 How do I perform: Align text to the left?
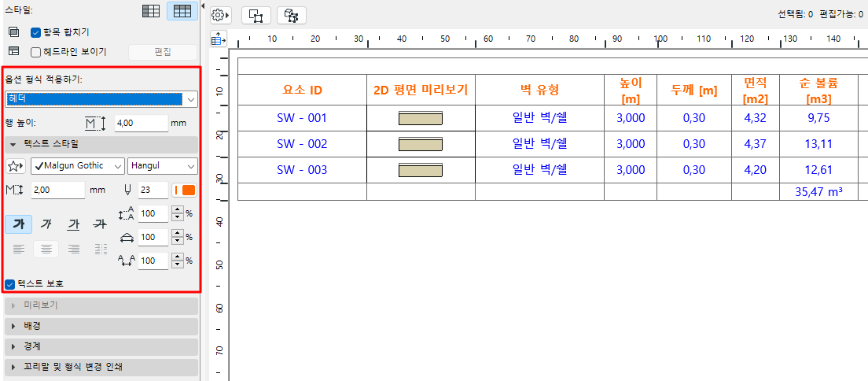[19, 250]
